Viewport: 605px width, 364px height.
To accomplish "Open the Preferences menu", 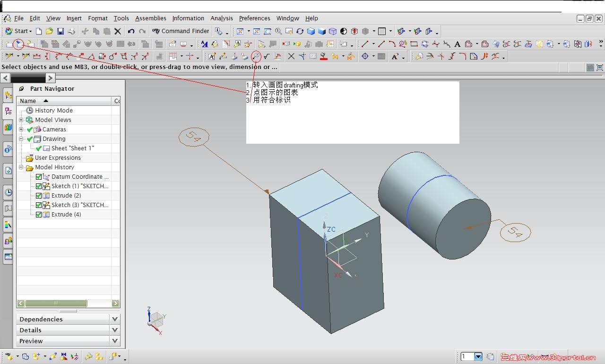I will (x=255, y=18).
